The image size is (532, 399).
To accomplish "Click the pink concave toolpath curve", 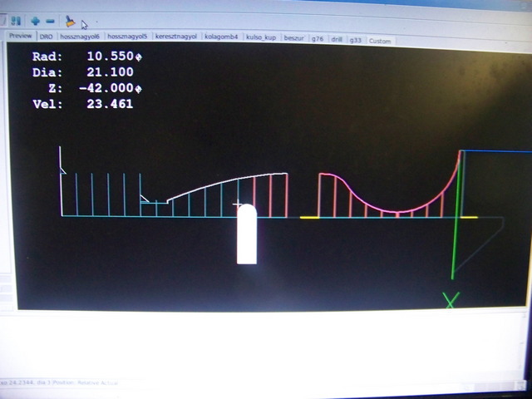I will pos(391,209).
